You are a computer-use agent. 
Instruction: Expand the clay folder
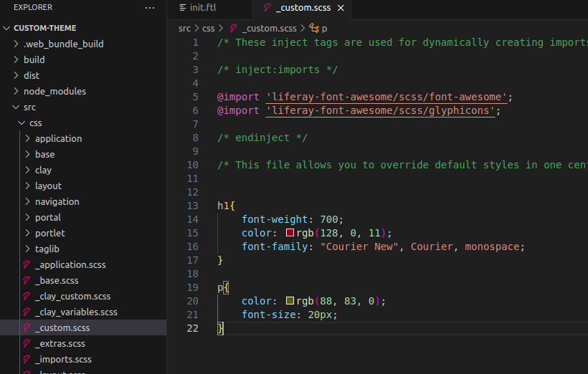[27, 170]
